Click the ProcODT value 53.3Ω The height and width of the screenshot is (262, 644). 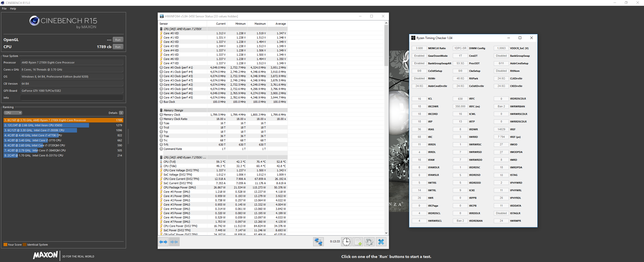pos(460,63)
